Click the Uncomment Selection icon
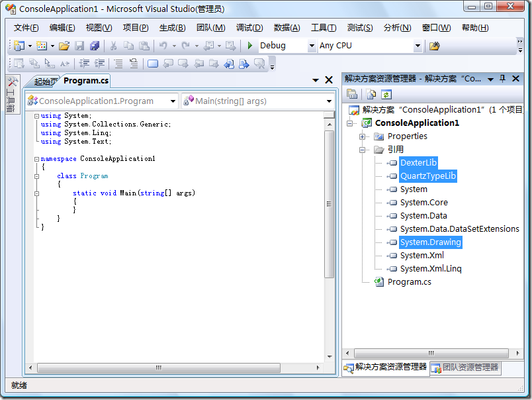Viewport: 532px width, 400px height. [x=134, y=64]
